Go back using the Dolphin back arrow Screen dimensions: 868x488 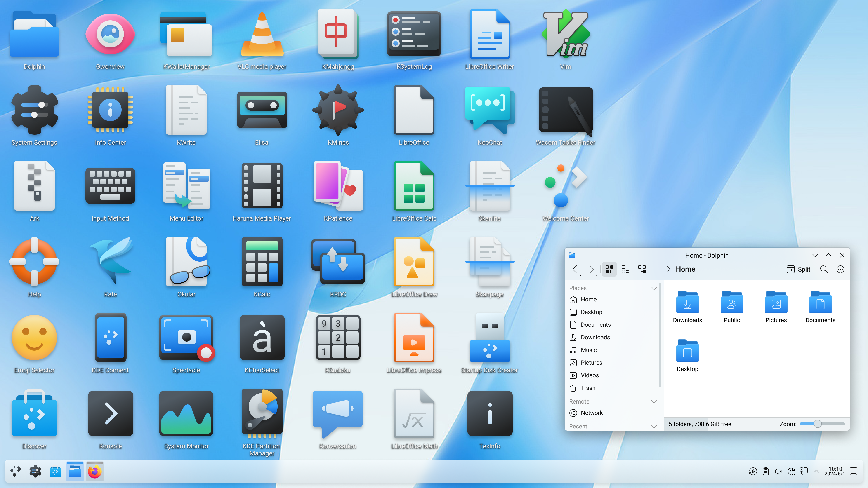pyautogui.click(x=575, y=269)
